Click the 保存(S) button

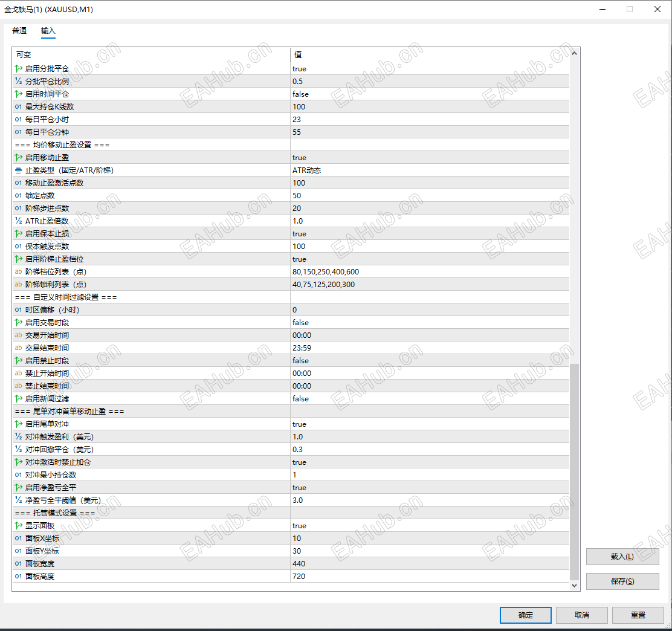(x=622, y=581)
